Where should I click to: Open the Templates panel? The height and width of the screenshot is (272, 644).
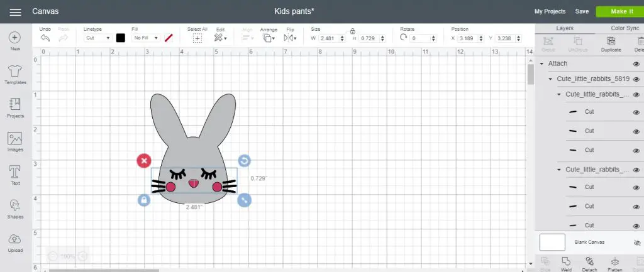tap(15, 75)
